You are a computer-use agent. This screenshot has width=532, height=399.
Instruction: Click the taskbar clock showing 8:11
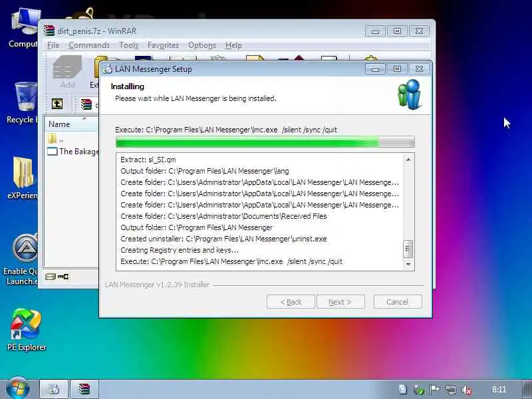(x=499, y=390)
